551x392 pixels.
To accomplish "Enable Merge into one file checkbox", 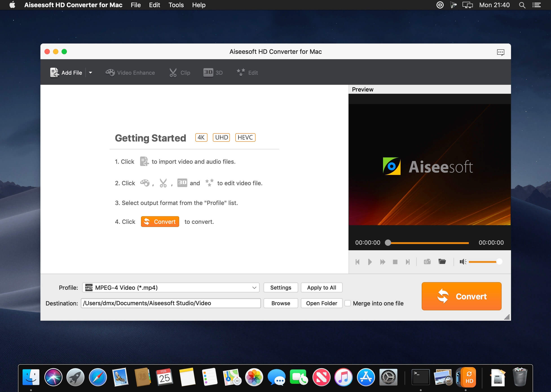I will click(348, 303).
